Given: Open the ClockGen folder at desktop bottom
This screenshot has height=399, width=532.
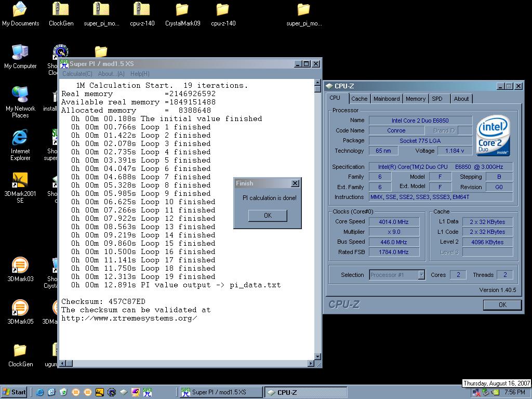Looking at the screenshot, I should tap(20, 354).
